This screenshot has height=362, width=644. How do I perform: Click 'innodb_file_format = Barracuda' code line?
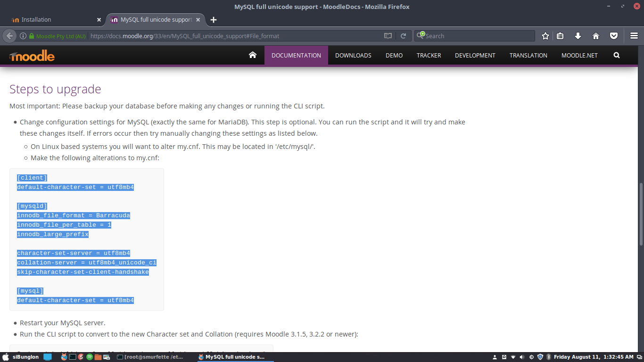tap(74, 215)
